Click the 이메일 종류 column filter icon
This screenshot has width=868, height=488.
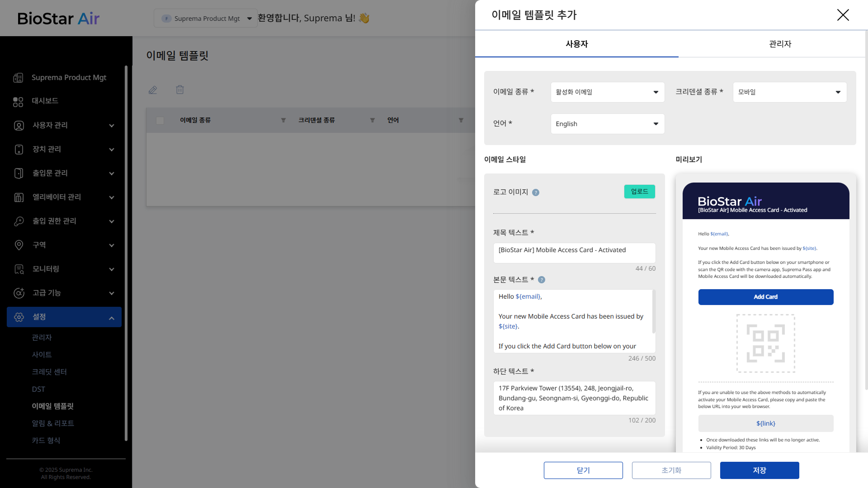283,120
